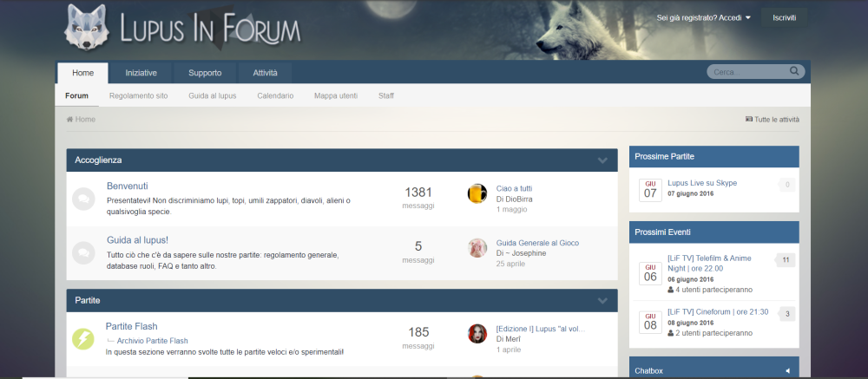Click into the Cerca search field
The width and height of the screenshot is (868, 379).
point(746,72)
